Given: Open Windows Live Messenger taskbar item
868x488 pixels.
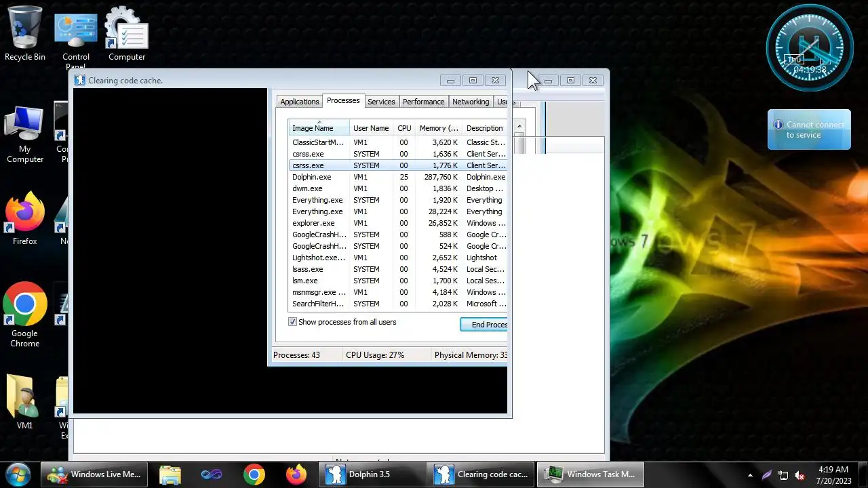Looking at the screenshot, I should 94,474.
